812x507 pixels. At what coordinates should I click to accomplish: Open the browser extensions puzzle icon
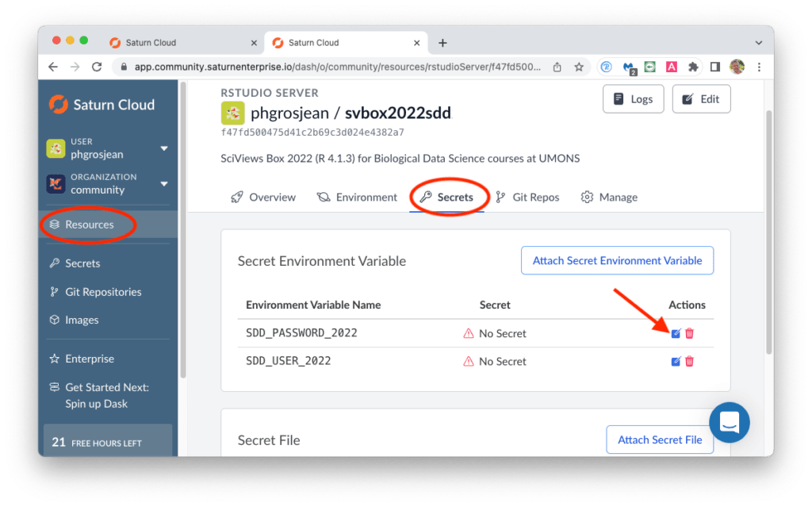pyautogui.click(x=693, y=67)
